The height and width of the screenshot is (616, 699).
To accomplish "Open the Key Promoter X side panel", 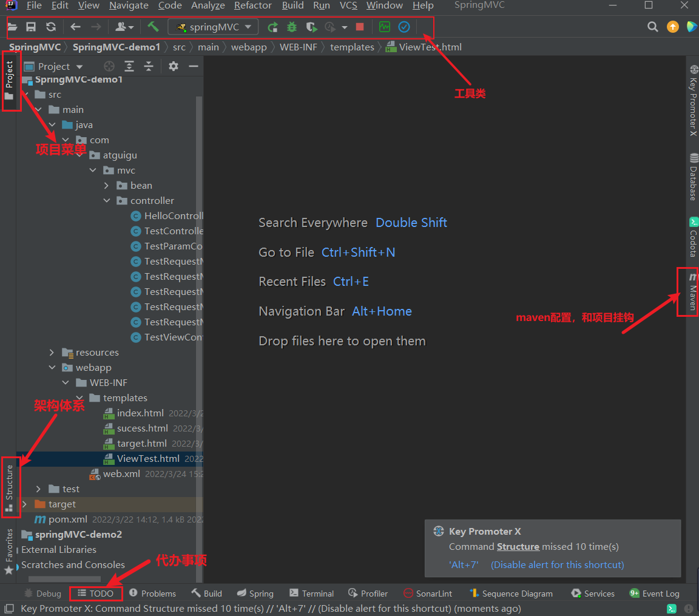I will (693, 101).
